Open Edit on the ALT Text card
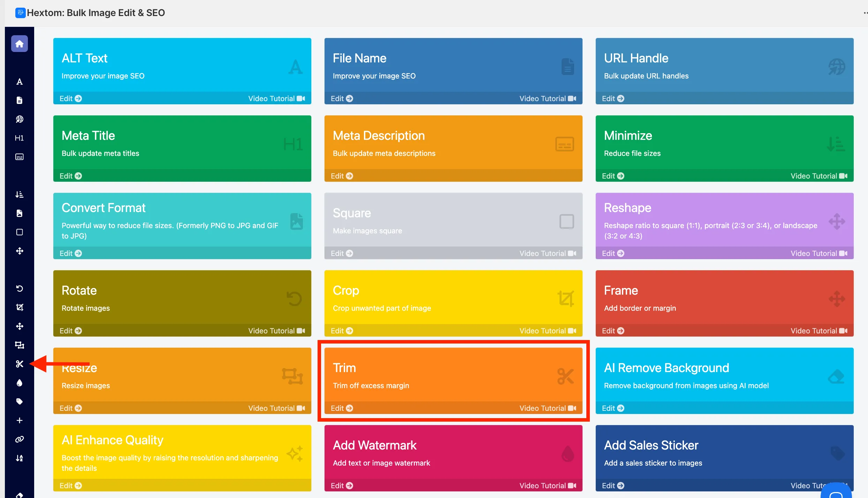 (71, 98)
